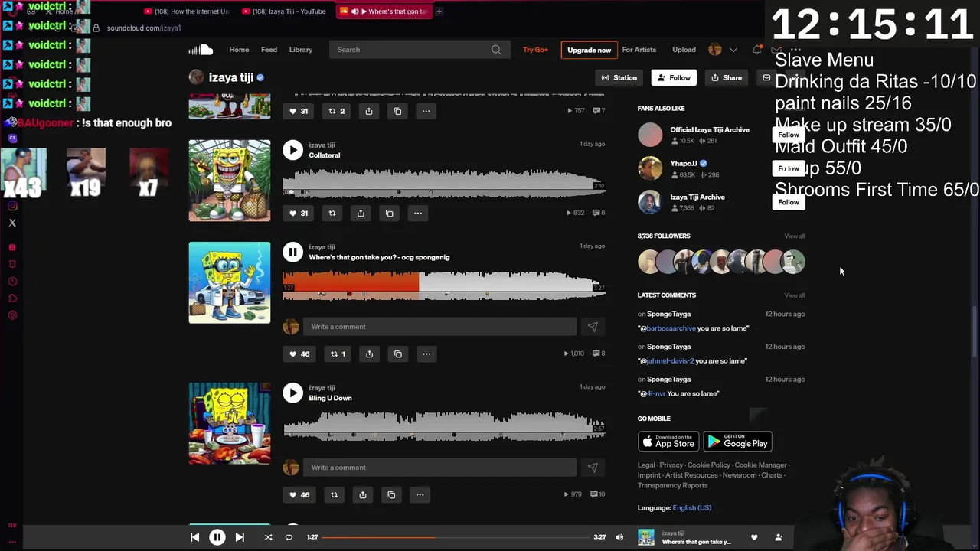Follow Official Izaya Tiji Archive
This screenshot has width=980, height=551.
pyautogui.click(x=789, y=135)
